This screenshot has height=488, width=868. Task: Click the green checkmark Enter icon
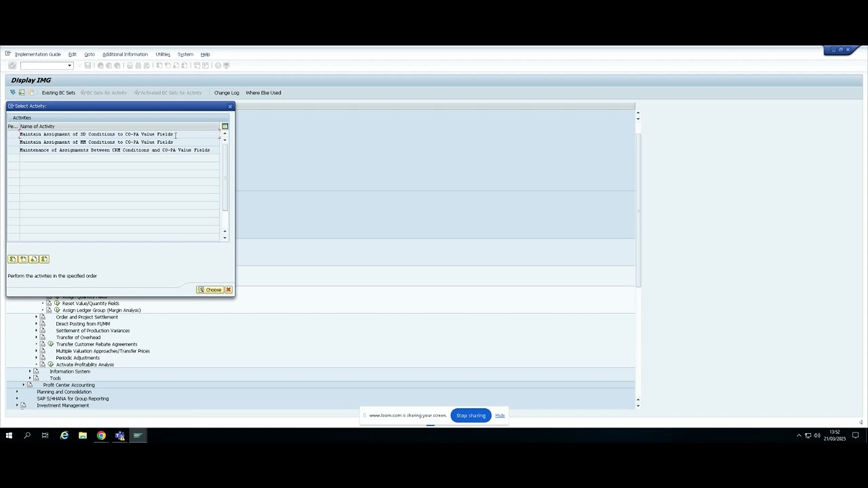tap(12, 66)
